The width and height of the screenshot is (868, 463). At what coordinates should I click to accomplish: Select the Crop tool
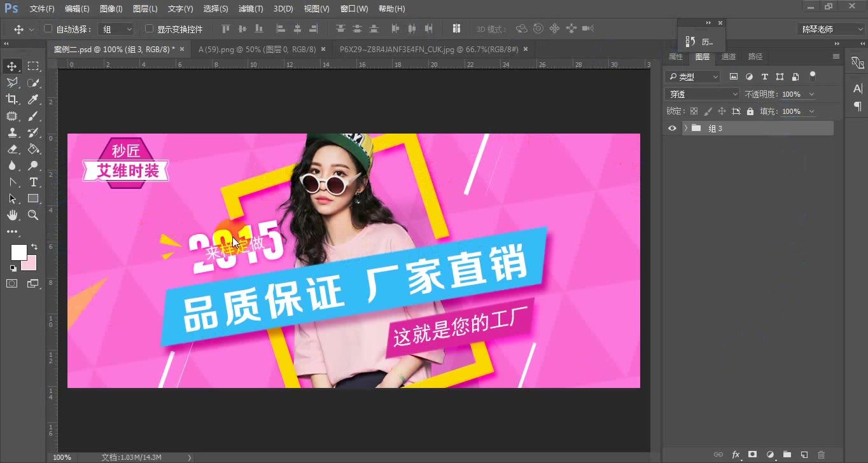click(11, 99)
